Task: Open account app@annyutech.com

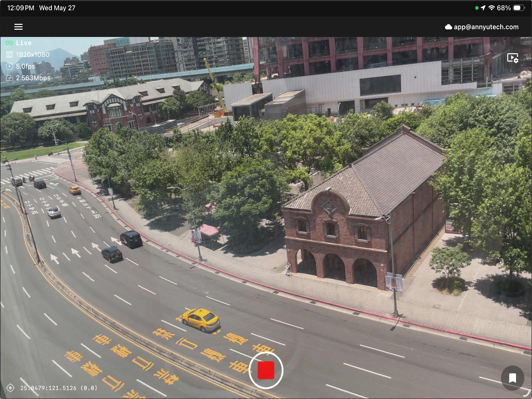Action: [486, 27]
